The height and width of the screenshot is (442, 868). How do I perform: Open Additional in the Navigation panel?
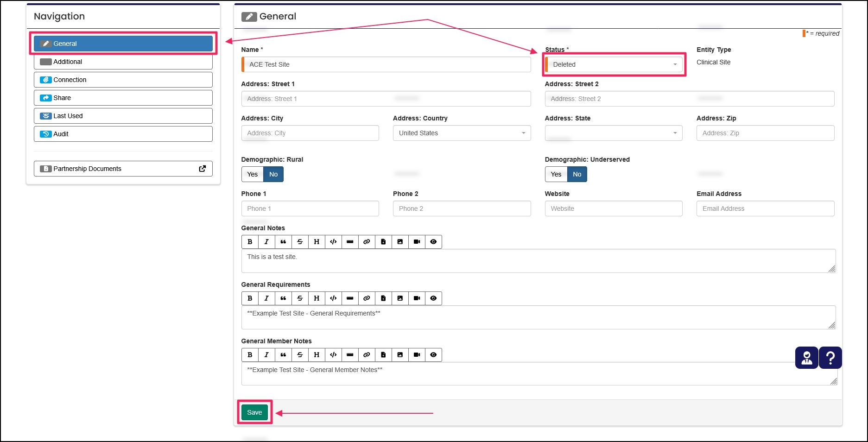[x=123, y=62]
